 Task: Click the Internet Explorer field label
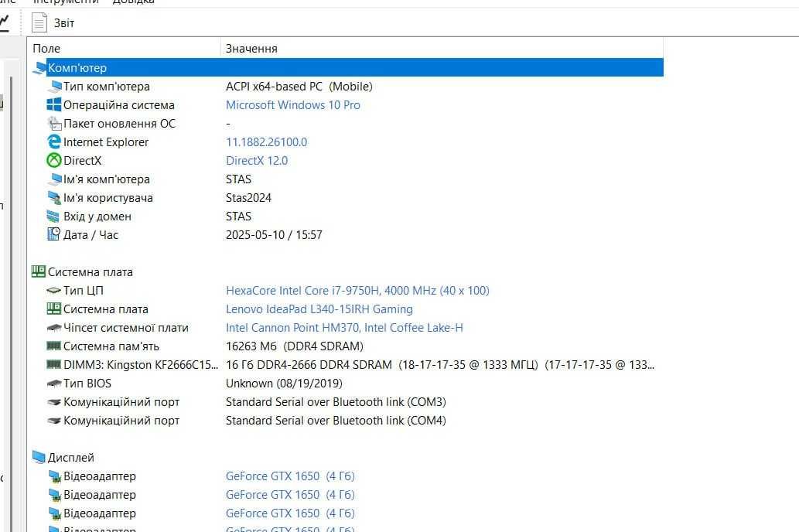coord(106,142)
